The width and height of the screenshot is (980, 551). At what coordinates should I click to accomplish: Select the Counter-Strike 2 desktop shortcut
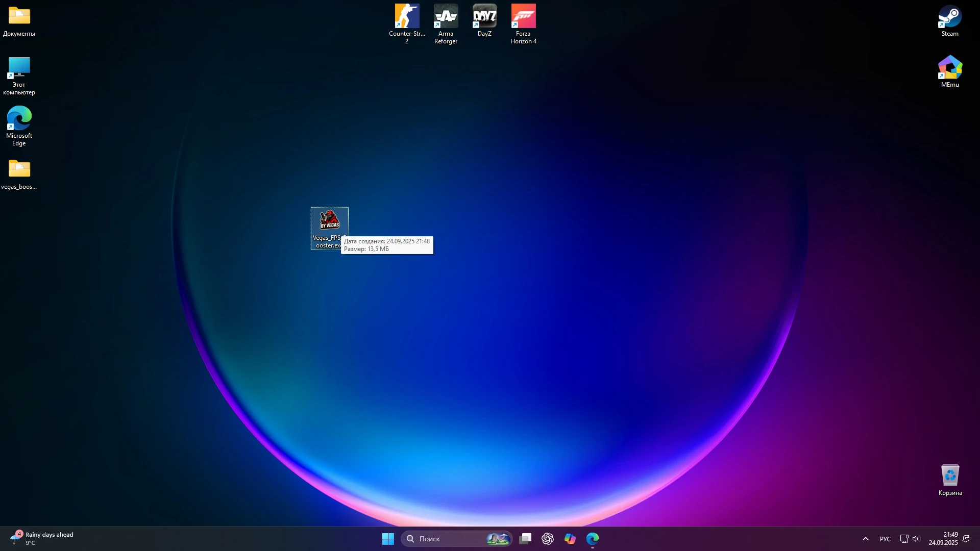click(407, 17)
